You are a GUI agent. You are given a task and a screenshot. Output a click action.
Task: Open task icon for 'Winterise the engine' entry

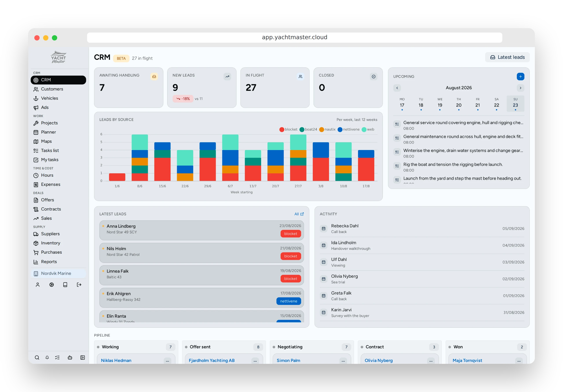point(397,152)
